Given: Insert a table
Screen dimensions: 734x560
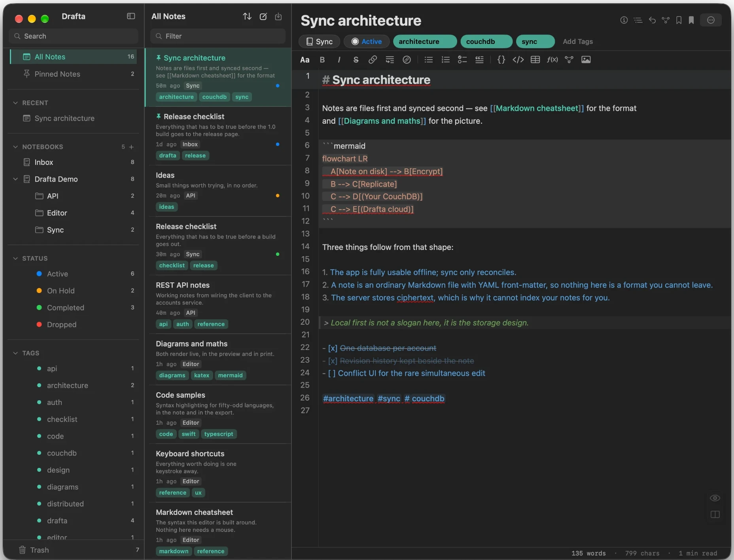Looking at the screenshot, I should tap(535, 60).
